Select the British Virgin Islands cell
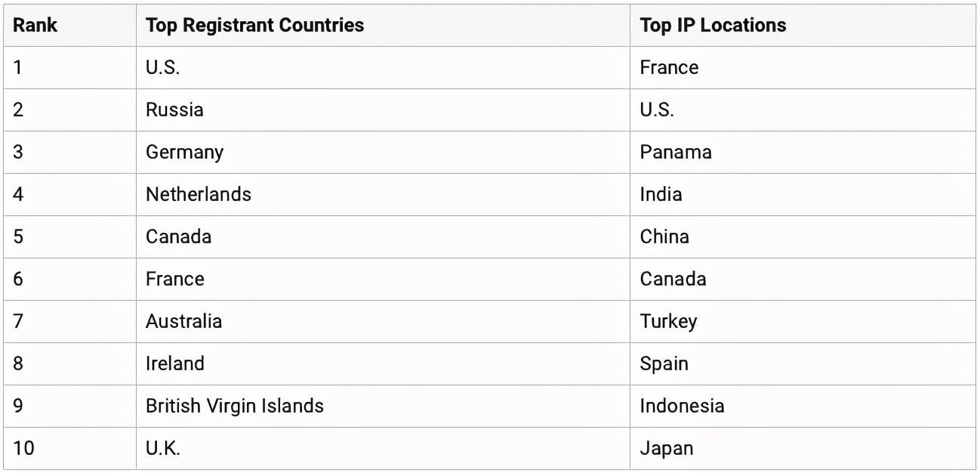Image resolution: width=980 pixels, height=473 pixels. point(234,406)
